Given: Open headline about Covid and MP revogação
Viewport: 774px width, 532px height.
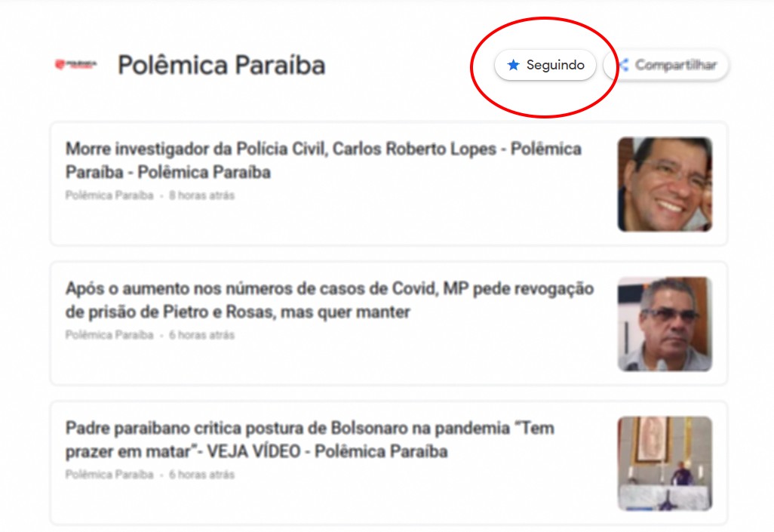Looking at the screenshot, I should 329,300.
